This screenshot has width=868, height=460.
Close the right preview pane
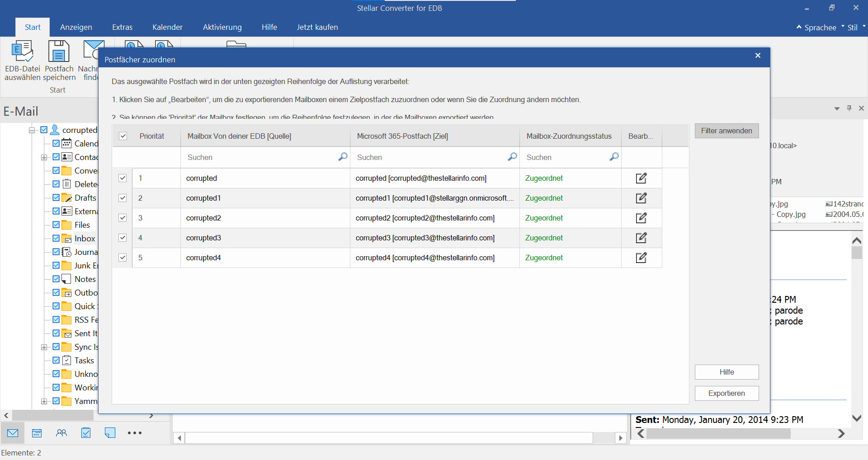pos(861,108)
